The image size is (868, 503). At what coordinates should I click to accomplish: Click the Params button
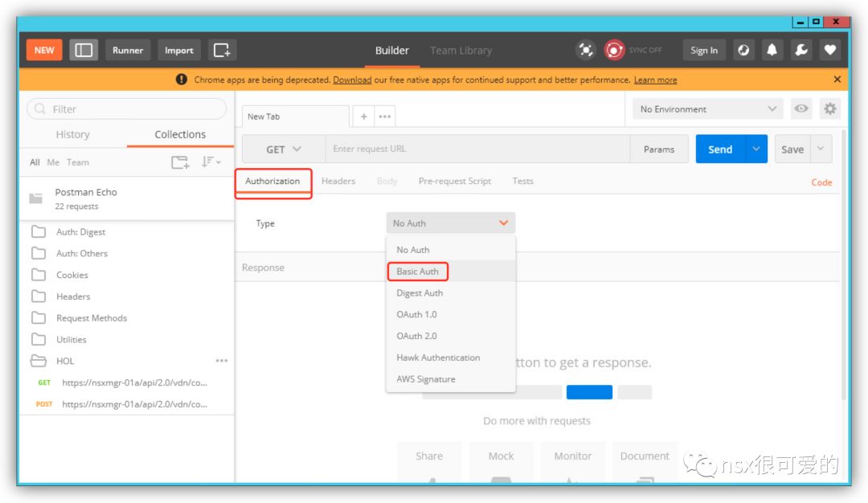click(659, 149)
